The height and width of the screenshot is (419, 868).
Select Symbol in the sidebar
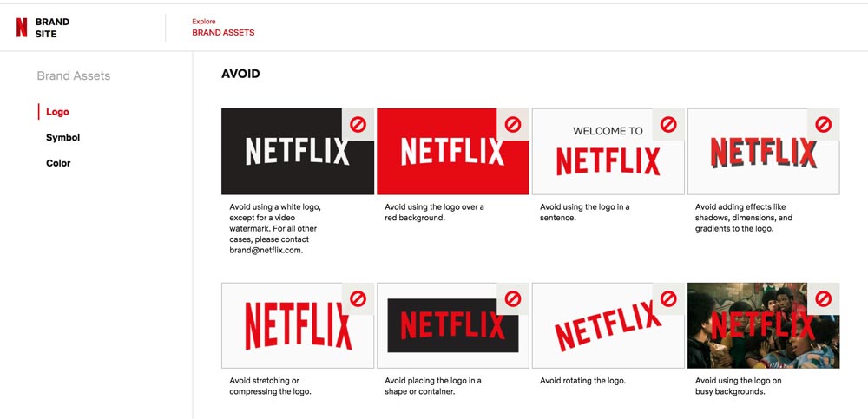[x=62, y=138]
